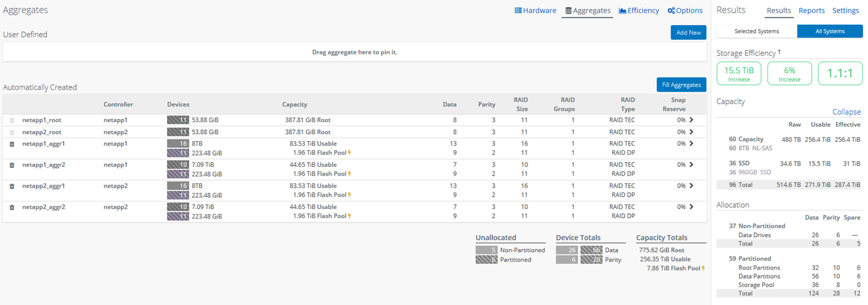The width and height of the screenshot is (868, 305).
Task: Open the Hardware tab
Action: click(x=535, y=11)
